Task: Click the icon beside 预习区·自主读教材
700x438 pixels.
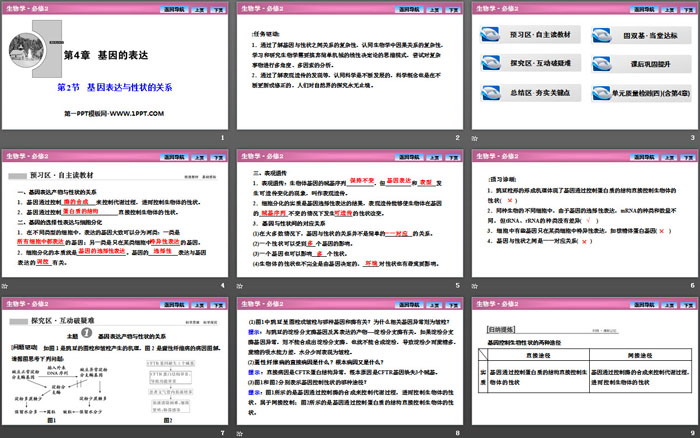Action: (490, 32)
